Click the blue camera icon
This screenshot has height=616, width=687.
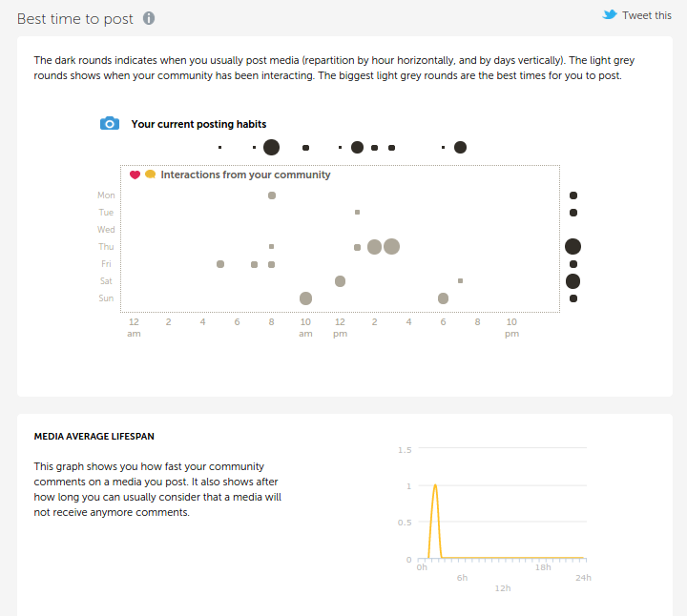pos(110,124)
